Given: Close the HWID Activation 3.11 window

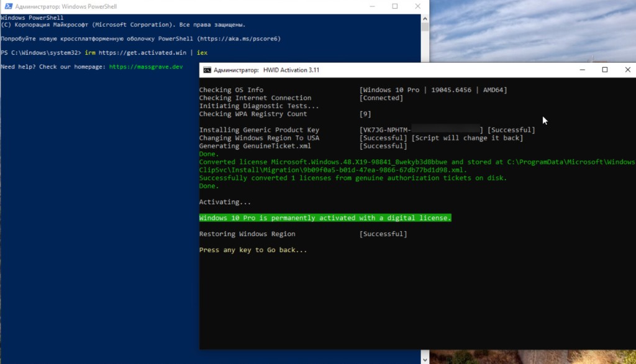Looking at the screenshot, I should 627,70.
